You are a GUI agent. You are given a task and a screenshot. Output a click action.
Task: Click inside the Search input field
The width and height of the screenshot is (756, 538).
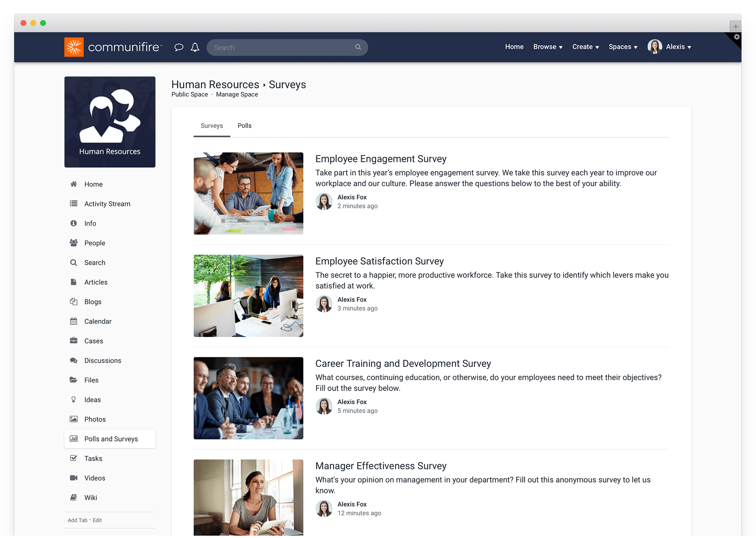[274, 47]
